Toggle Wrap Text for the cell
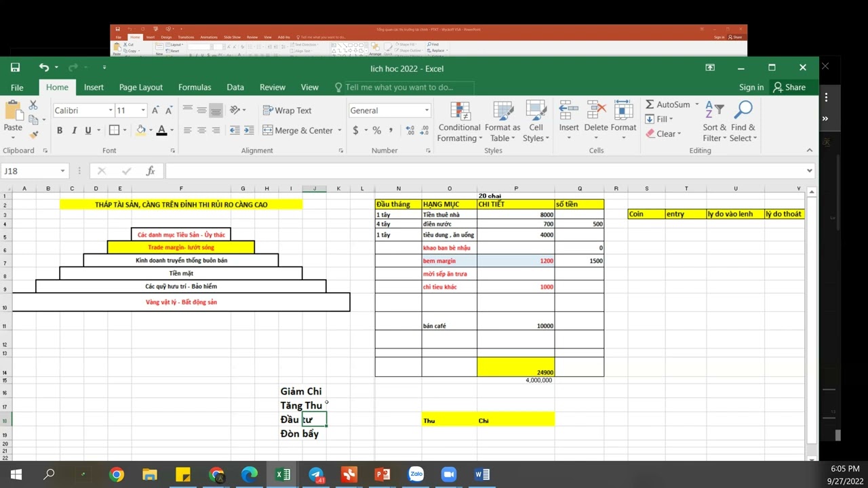 click(x=287, y=110)
